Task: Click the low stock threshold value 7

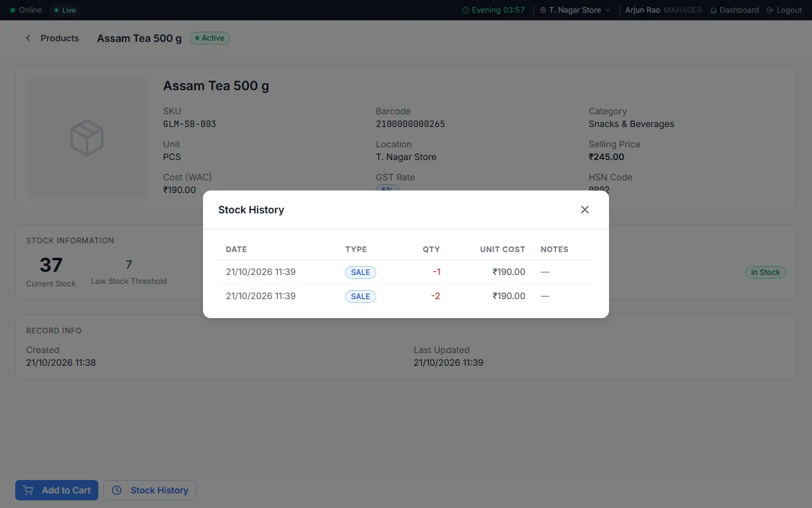Action: pos(129,265)
